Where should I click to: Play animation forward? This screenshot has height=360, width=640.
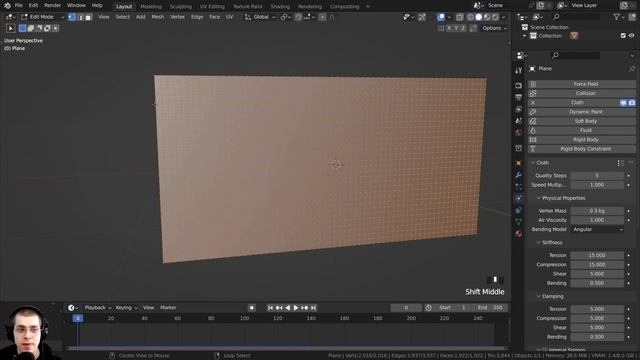[296, 308]
